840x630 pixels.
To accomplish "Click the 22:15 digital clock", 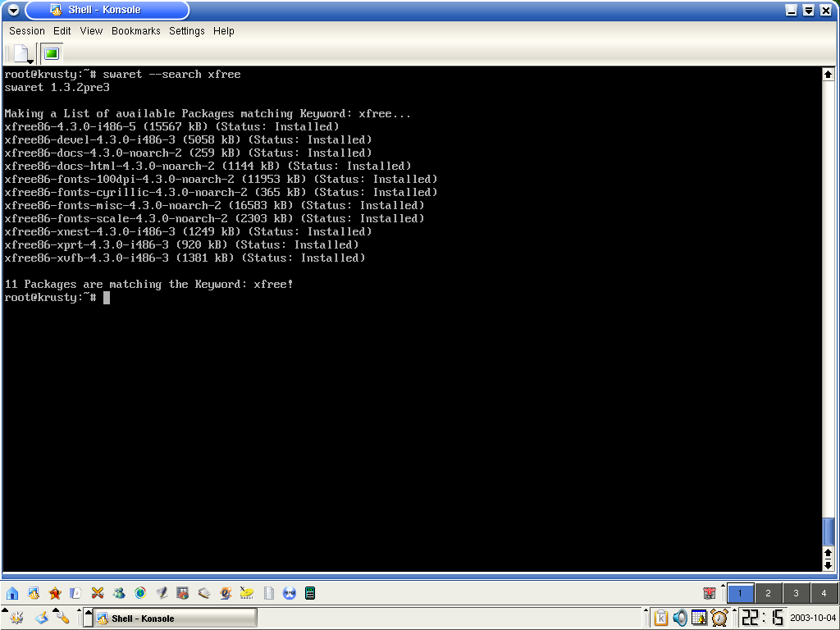I will [762, 619].
